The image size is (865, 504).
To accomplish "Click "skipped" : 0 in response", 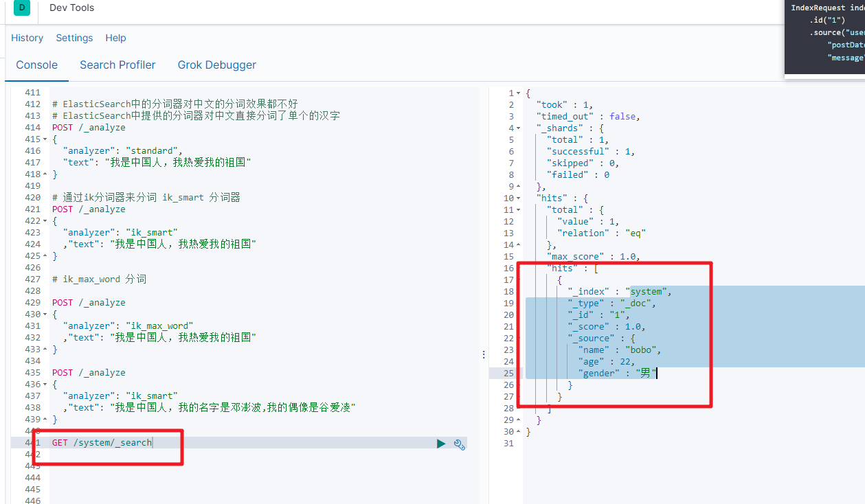I will tap(583, 163).
